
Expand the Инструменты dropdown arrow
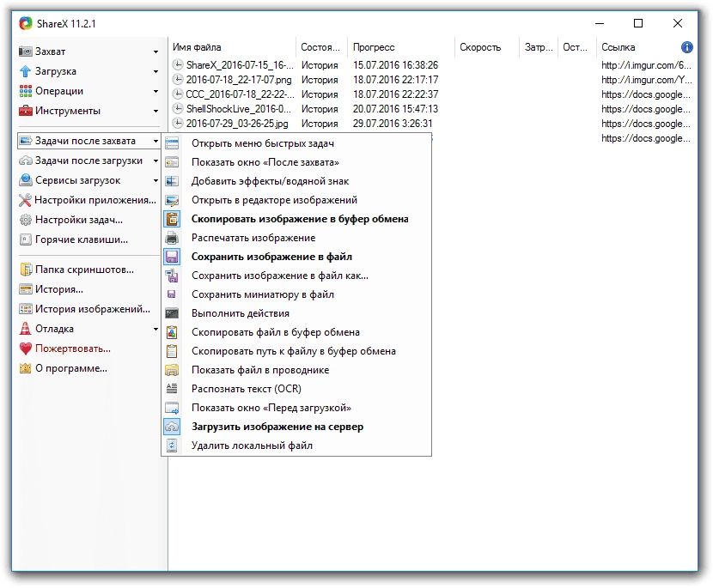155,111
